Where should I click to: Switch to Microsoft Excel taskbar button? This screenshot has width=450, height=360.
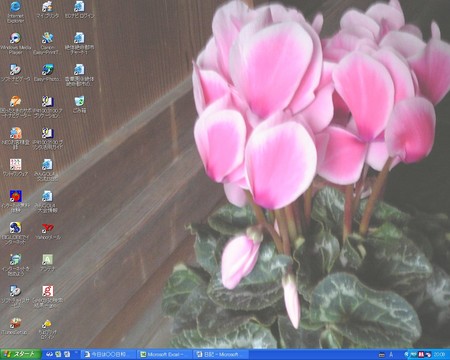coord(164,354)
